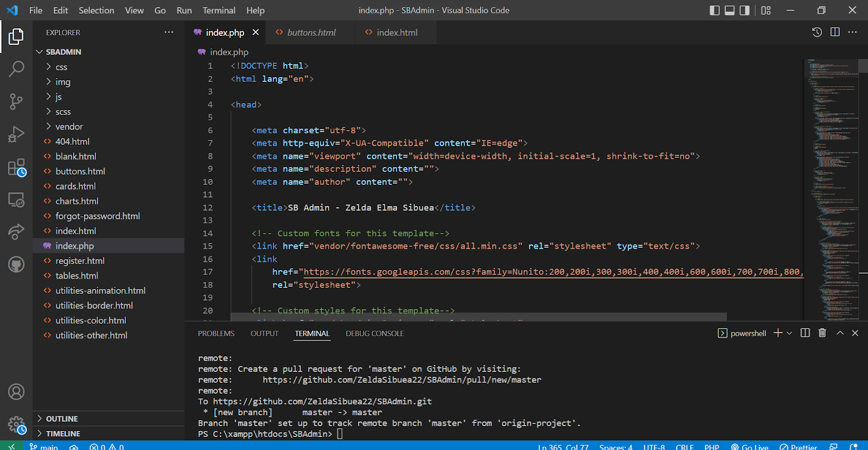
Task: Click Prettier formatter status
Action: (x=799, y=446)
